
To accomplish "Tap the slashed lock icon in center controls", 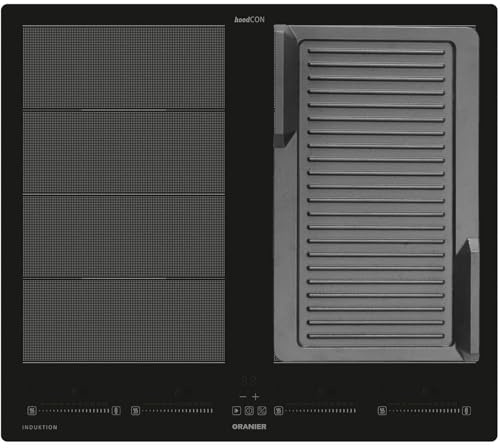I will coord(262,411).
